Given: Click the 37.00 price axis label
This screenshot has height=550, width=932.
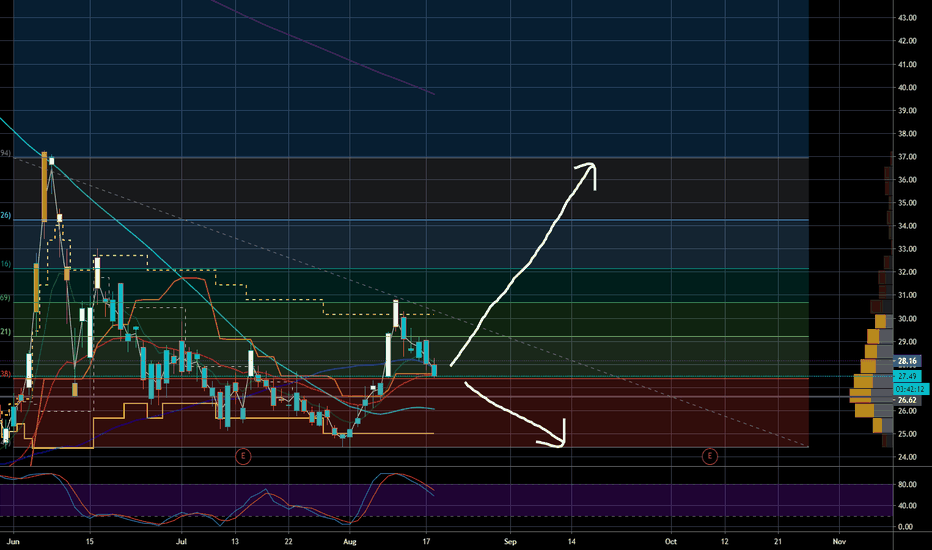Looking at the screenshot, I should pyautogui.click(x=907, y=157).
